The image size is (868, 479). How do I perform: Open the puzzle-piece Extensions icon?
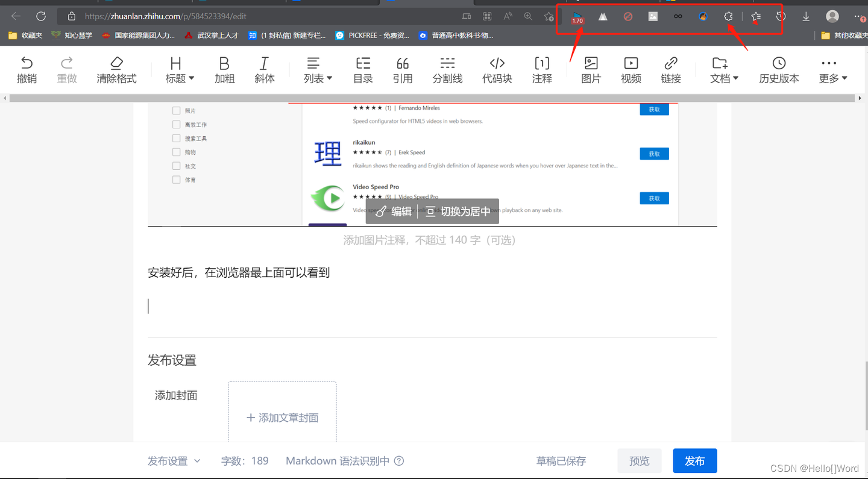[x=728, y=16]
